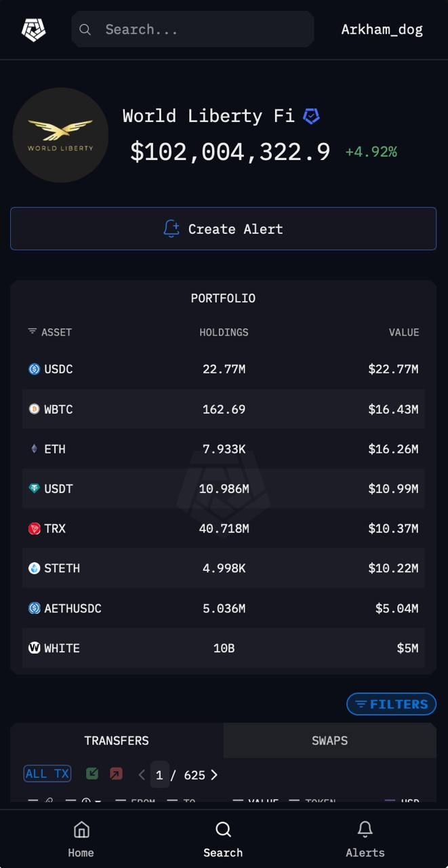
Task: Select the TRANSFERS tab
Action: pyautogui.click(x=117, y=741)
